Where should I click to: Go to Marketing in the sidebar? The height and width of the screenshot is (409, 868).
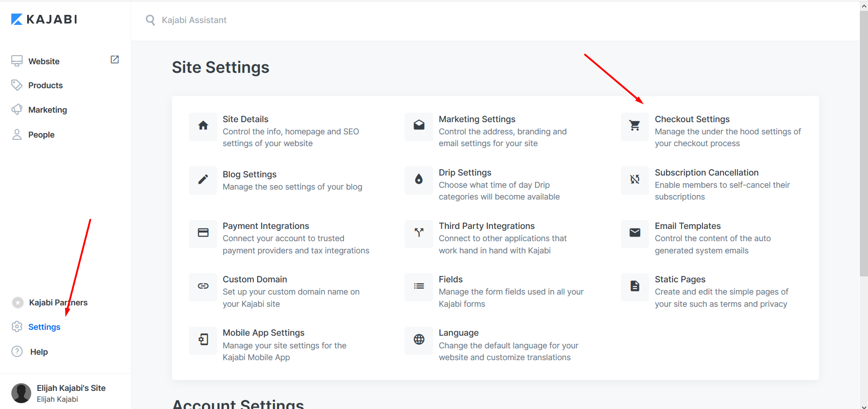pyautogui.click(x=48, y=110)
